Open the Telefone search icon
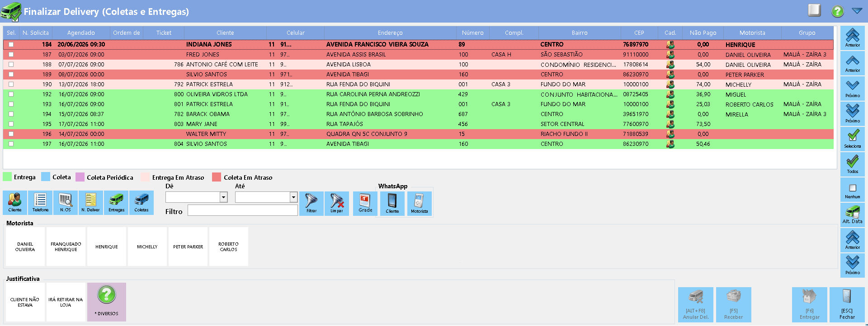Image resolution: width=868 pixels, height=326 pixels. (x=40, y=203)
